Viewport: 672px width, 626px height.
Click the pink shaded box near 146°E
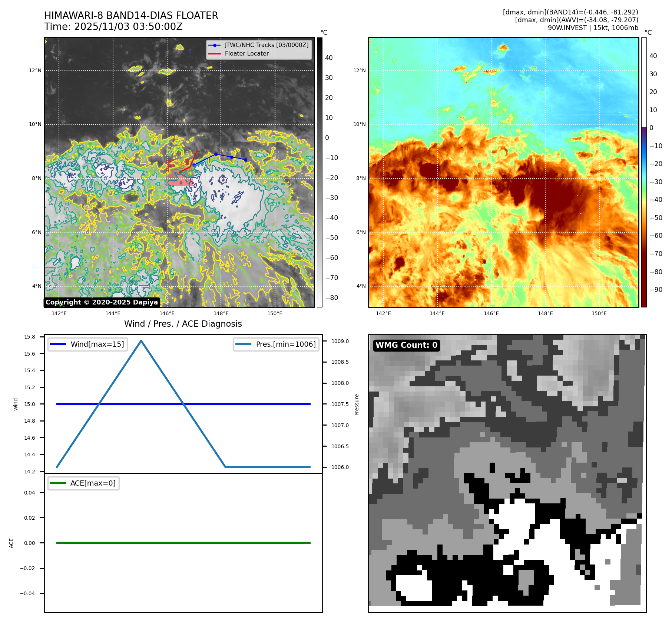[x=179, y=181]
